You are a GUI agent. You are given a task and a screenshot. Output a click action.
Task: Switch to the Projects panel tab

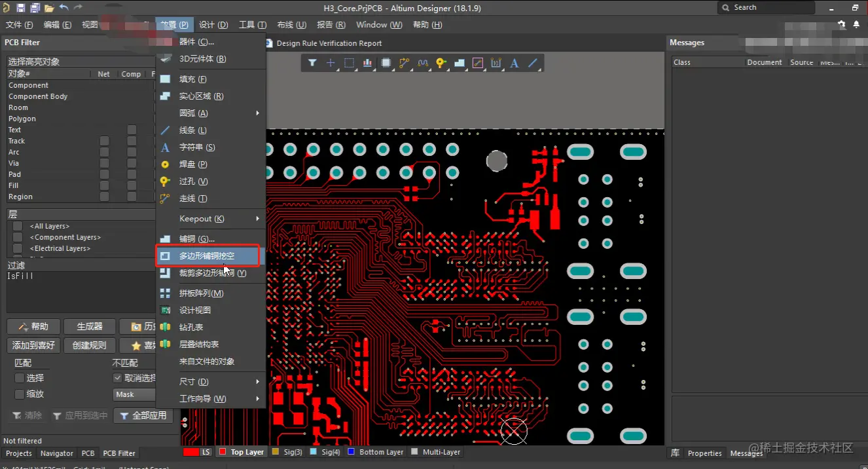pos(19,453)
